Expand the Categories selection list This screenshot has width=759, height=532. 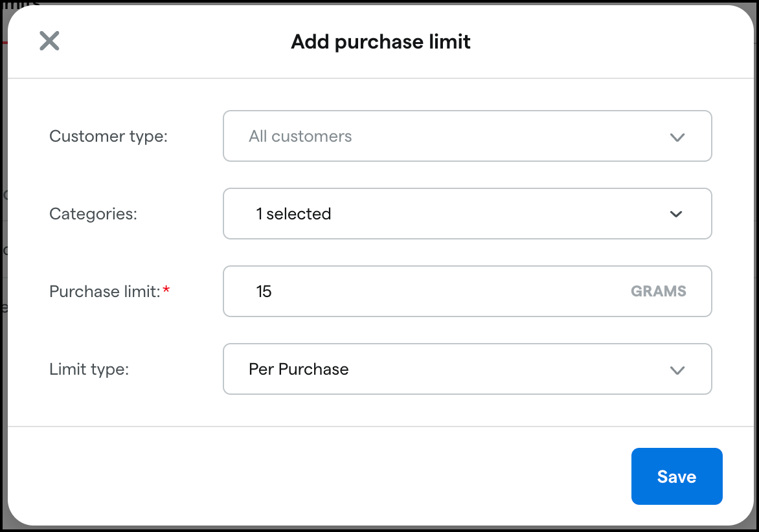click(x=468, y=214)
